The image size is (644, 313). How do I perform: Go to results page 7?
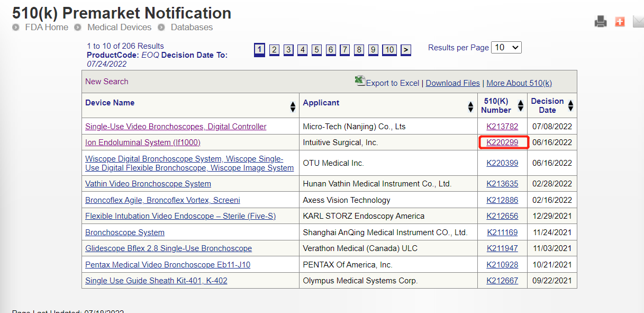344,50
